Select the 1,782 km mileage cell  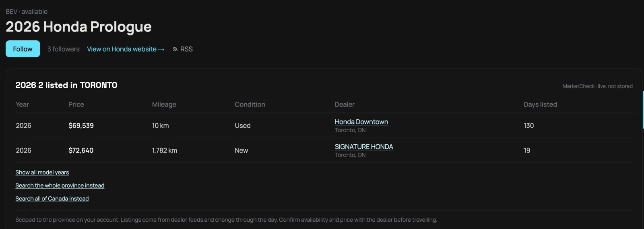pos(164,150)
